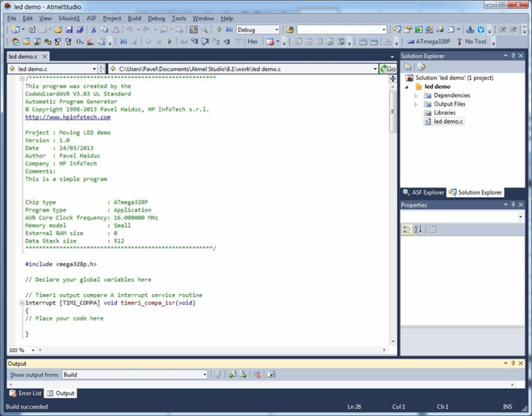The image size is (532, 416).
Task: Click the editor scroll-down arrow
Action: point(393,342)
